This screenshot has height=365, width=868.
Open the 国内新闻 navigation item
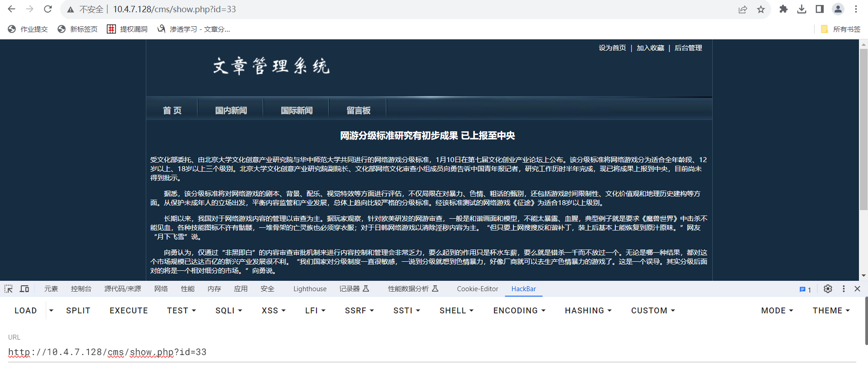point(231,110)
